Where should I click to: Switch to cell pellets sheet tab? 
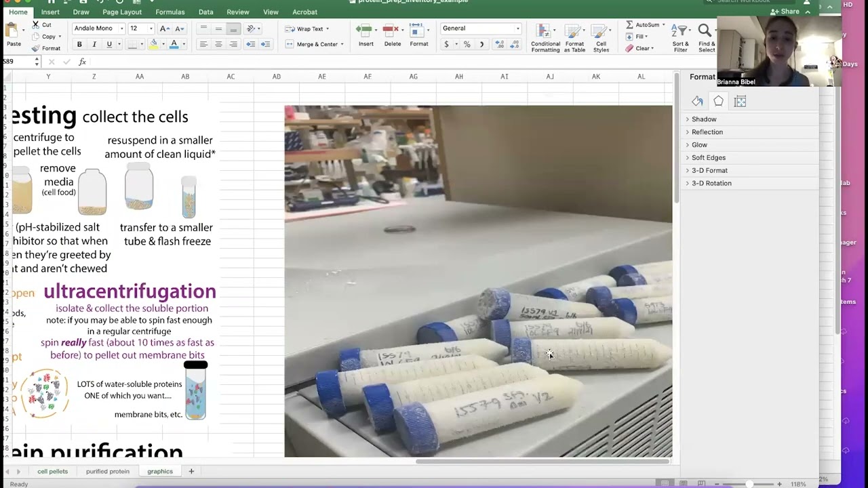pos(52,471)
